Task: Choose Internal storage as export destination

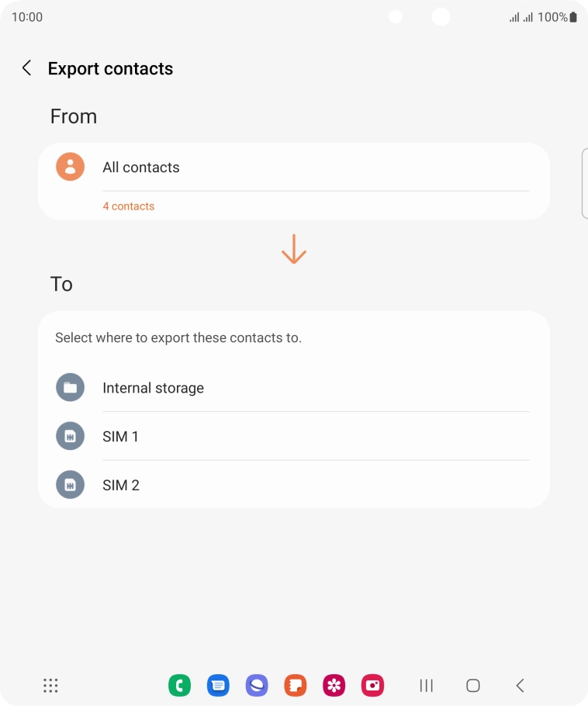Action: (x=295, y=388)
